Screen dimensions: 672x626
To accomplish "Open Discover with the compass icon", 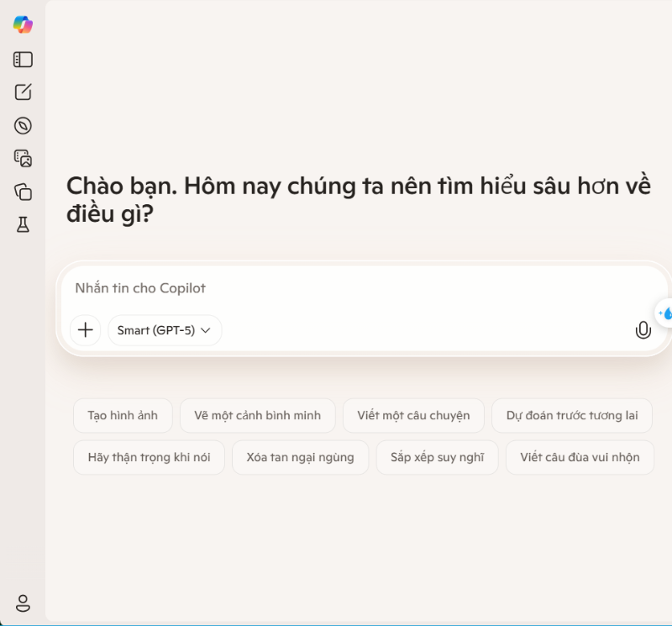I will [24, 126].
